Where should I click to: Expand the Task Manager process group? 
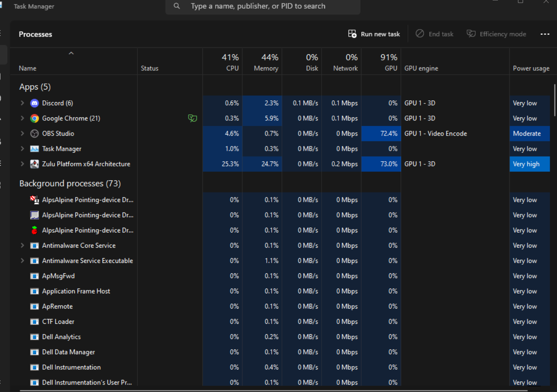click(x=22, y=149)
